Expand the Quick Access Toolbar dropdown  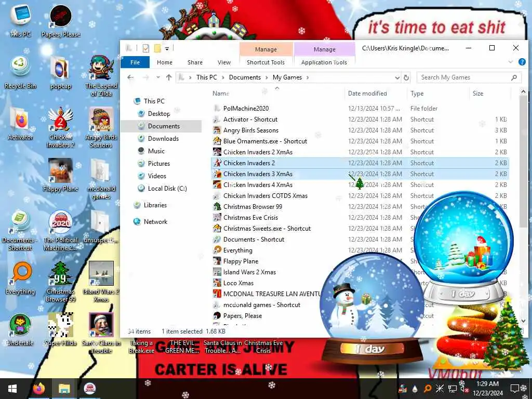(x=167, y=49)
